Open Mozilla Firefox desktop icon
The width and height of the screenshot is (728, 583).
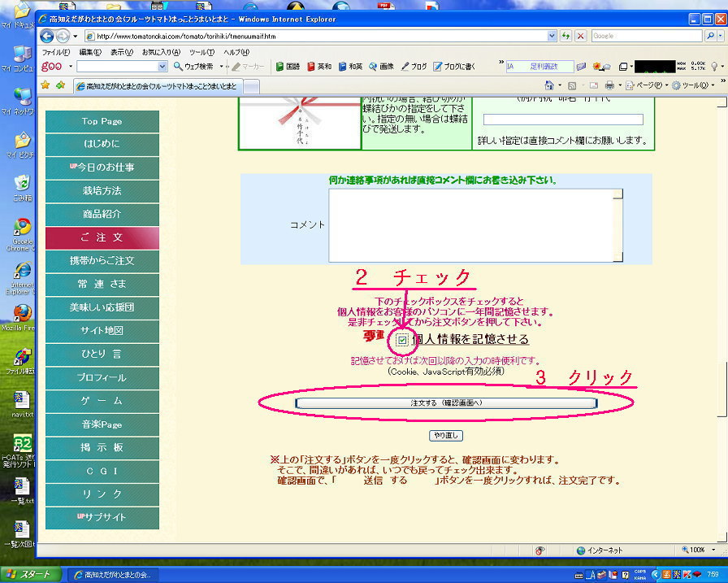coord(22,315)
